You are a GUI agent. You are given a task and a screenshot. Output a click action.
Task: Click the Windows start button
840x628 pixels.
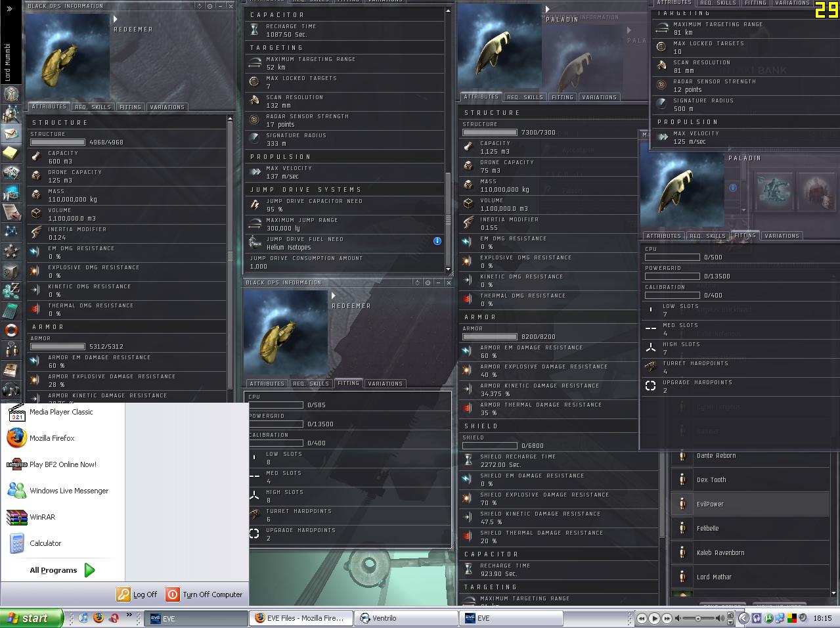click(32, 618)
